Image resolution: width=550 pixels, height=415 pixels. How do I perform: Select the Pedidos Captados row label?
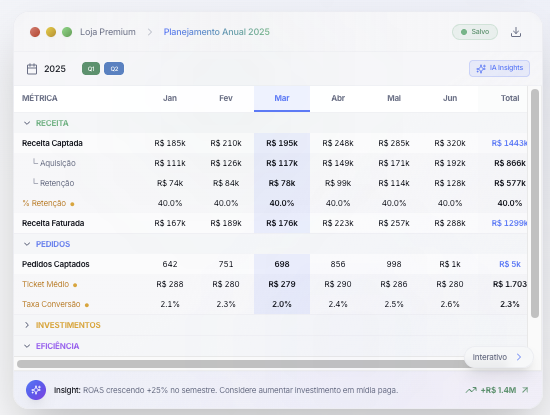[55, 264]
